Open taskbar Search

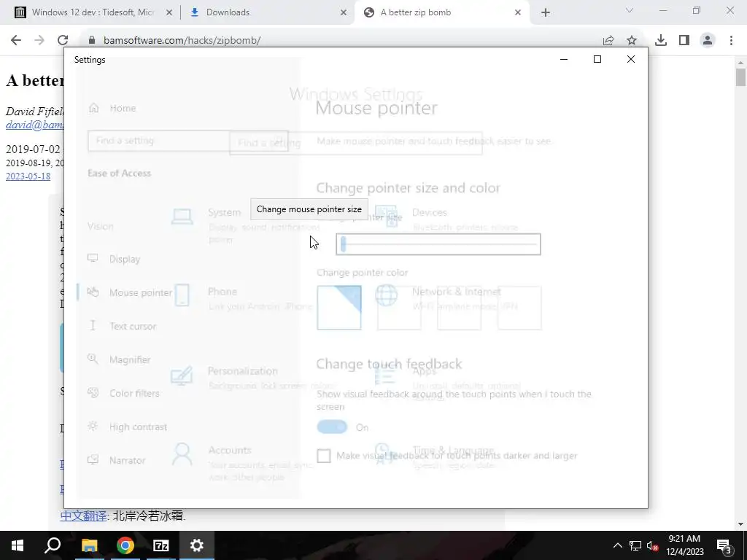[53, 545]
